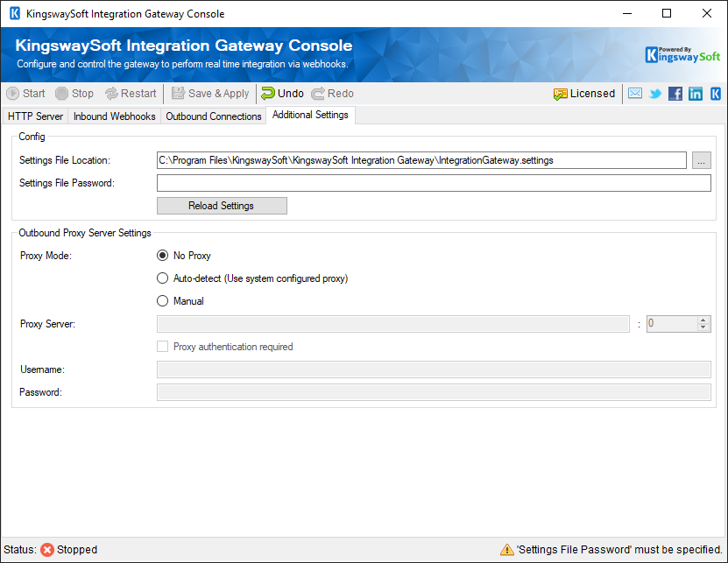Open the Twitter bird icon
The height and width of the screenshot is (563, 728).
(655, 94)
